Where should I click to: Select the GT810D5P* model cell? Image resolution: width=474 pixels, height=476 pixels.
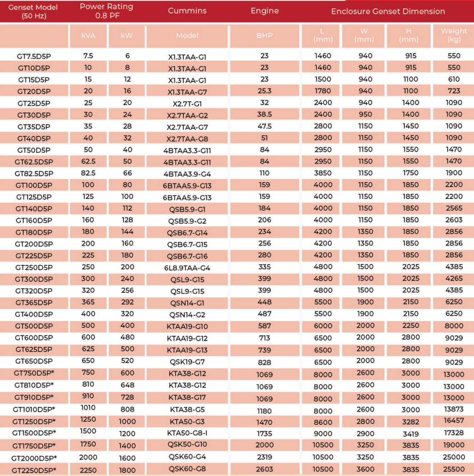pyautogui.click(x=34, y=385)
